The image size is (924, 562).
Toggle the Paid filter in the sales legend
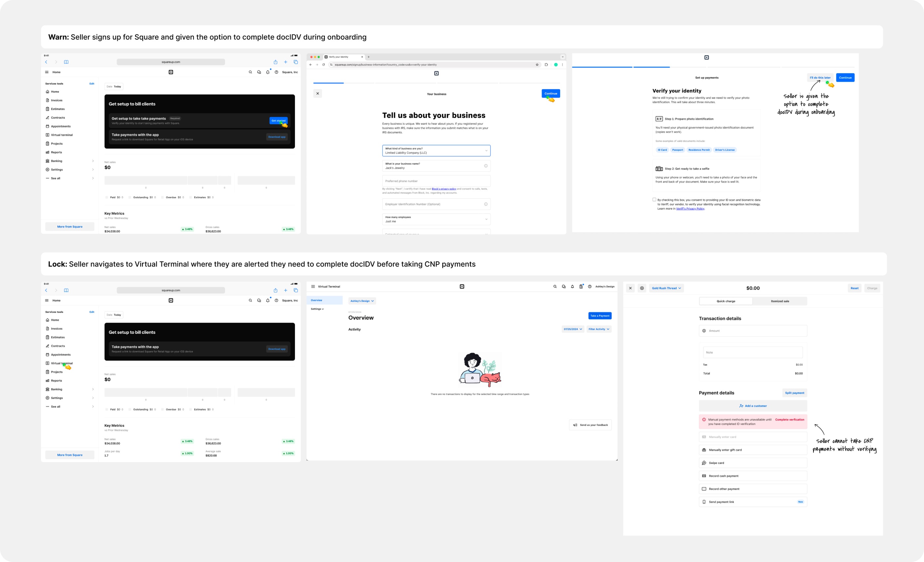click(107, 197)
